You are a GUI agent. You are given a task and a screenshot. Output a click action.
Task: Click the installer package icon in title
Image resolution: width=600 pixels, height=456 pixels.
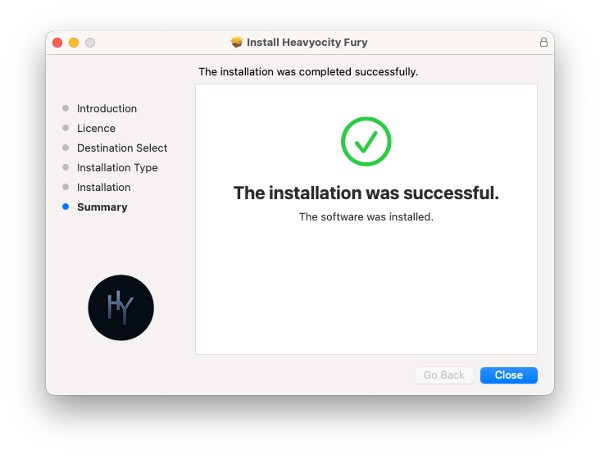tap(236, 42)
